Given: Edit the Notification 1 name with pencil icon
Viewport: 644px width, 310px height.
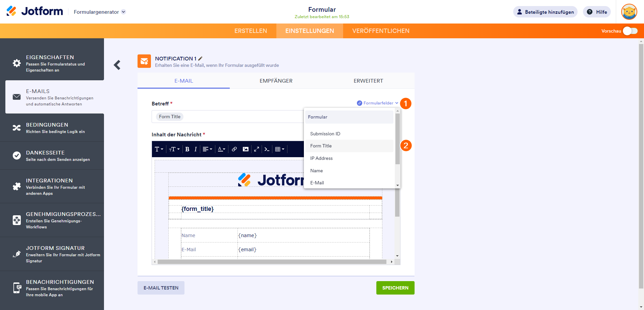Looking at the screenshot, I should 201,58.
